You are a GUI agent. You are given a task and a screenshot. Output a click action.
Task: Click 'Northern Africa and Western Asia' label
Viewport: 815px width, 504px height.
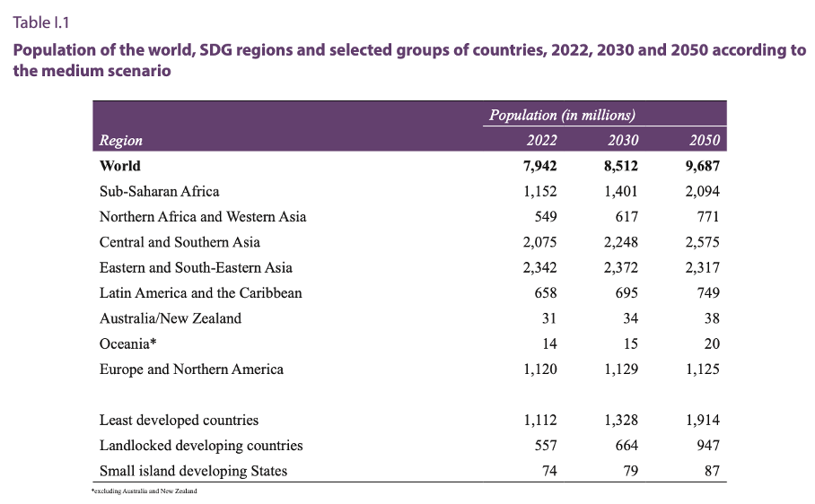[x=203, y=216]
